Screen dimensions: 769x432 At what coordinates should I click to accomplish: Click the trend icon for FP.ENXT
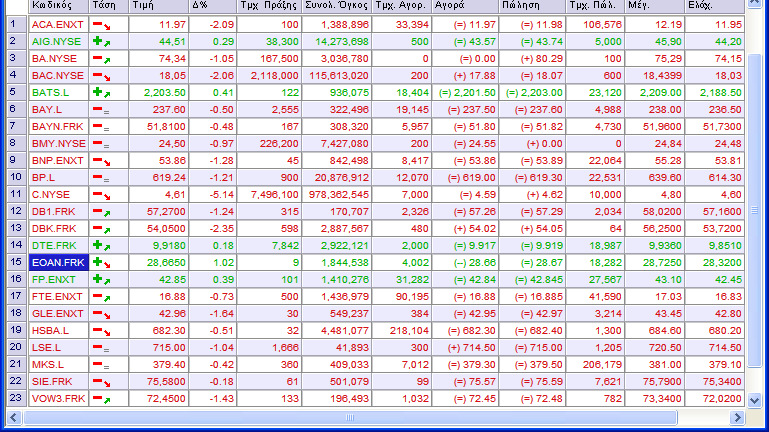pyautogui.click(x=102, y=280)
